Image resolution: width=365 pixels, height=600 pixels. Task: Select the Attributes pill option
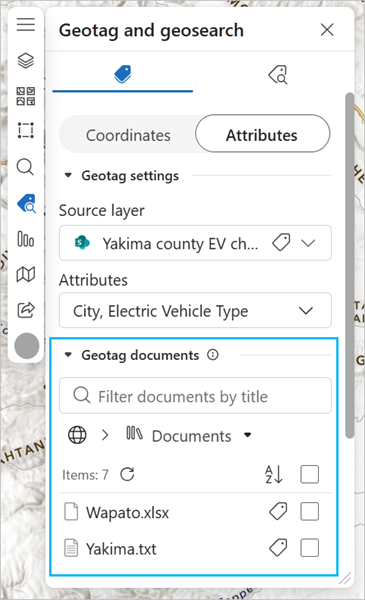[x=262, y=134]
